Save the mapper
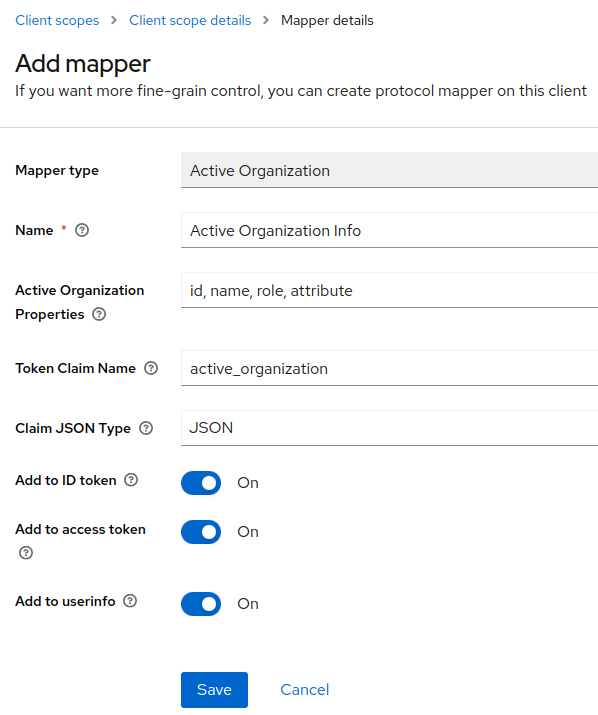The height and width of the screenshot is (715, 598). click(x=214, y=689)
